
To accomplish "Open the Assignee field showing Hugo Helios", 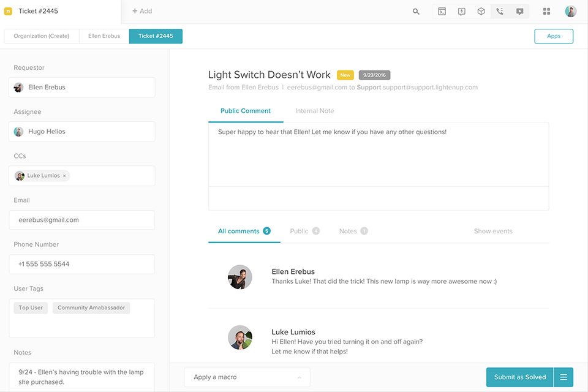I will pyautogui.click(x=81, y=132).
